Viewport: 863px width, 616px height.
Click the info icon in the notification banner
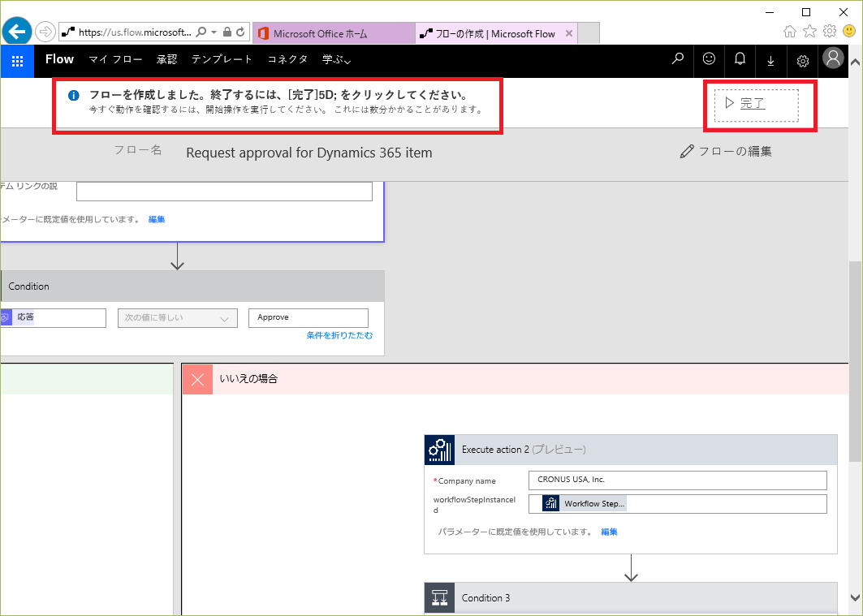tap(73, 96)
